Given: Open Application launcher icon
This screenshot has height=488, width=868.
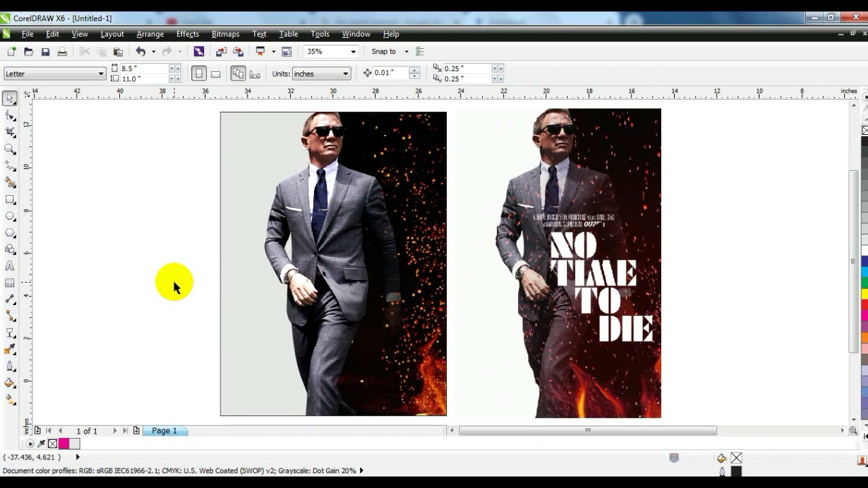Looking at the screenshot, I should coord(260,52).
